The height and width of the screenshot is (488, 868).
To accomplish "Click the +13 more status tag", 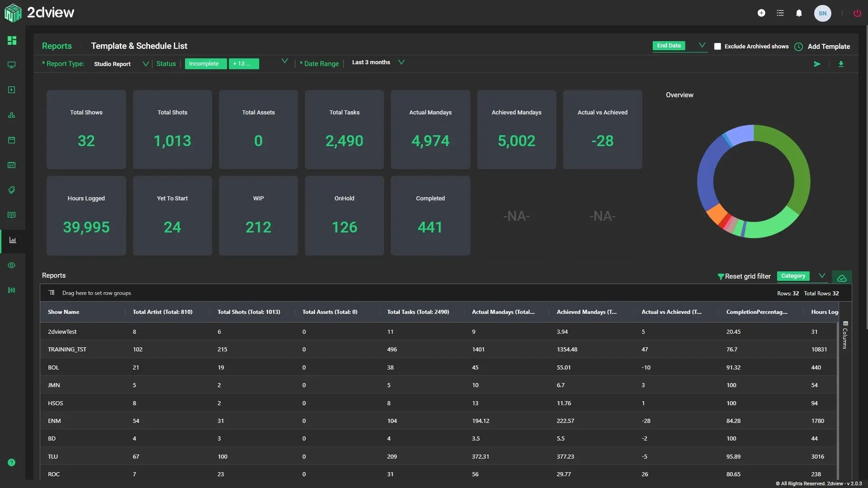I will point(244,64).
